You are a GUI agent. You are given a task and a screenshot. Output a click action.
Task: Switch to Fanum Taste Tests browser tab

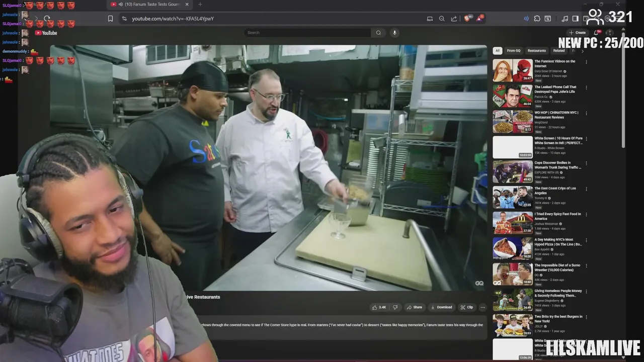click(x=149, y=5)
